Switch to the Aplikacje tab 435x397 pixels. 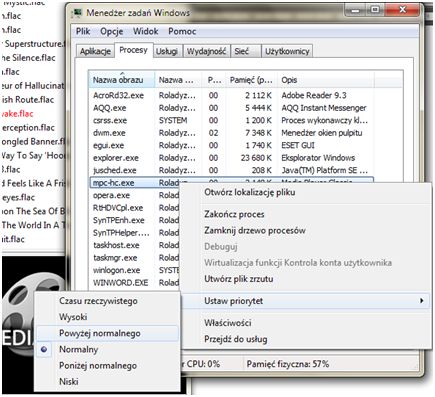click(x=95, y=51)
